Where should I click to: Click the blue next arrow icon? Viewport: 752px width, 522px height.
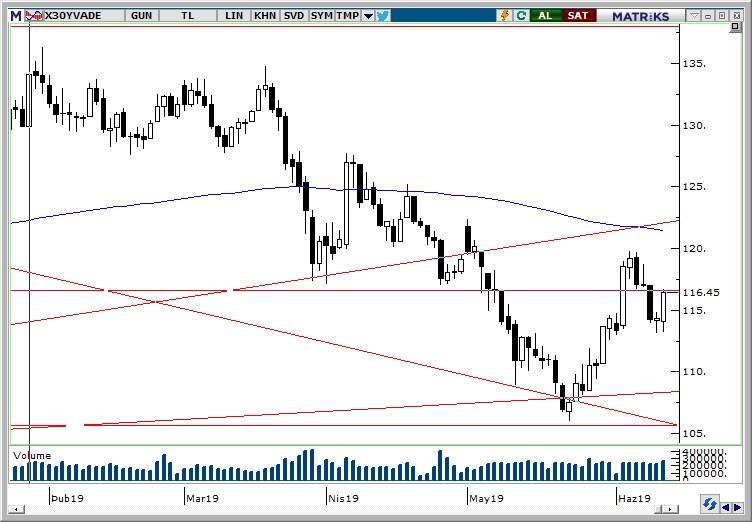click(x=737, y=507)
